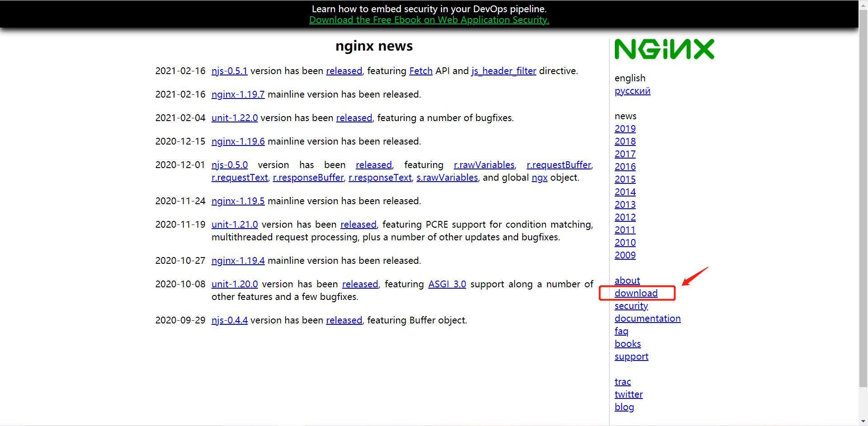Viewport: 868px width, 426px height.
Task: Open the nginx-1.19.4 mainline link
Action: coord(238,261)
